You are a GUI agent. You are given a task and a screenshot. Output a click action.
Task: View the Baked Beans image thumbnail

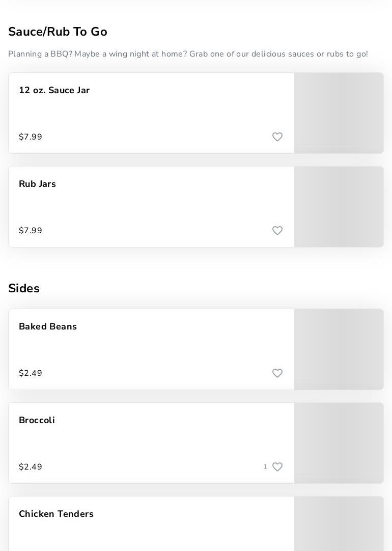click(339, 349)
